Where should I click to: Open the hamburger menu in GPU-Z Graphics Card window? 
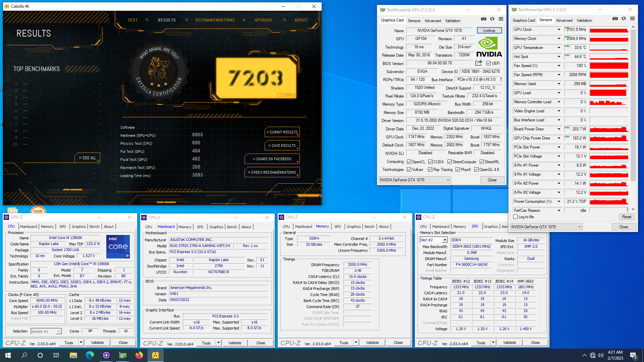501,19
